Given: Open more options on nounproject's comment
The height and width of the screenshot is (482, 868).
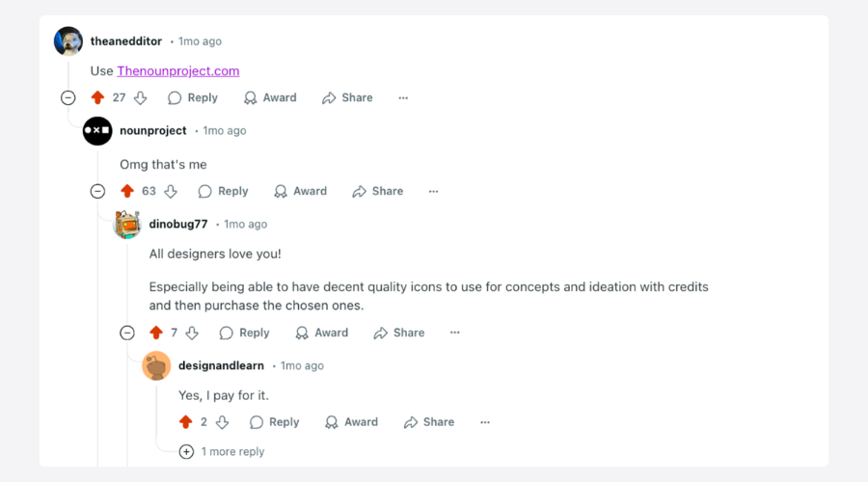Looking at the screenshot, I should [433, 192].
